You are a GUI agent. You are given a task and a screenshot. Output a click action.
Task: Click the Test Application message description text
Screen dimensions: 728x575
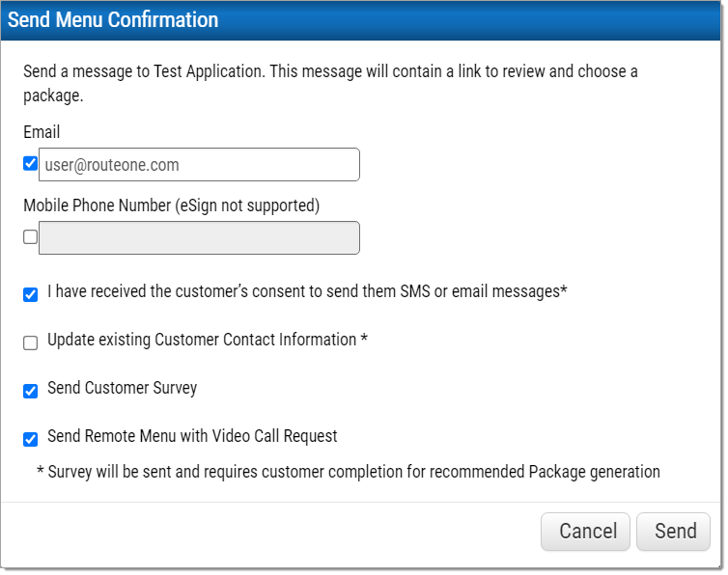click(330, 84)
